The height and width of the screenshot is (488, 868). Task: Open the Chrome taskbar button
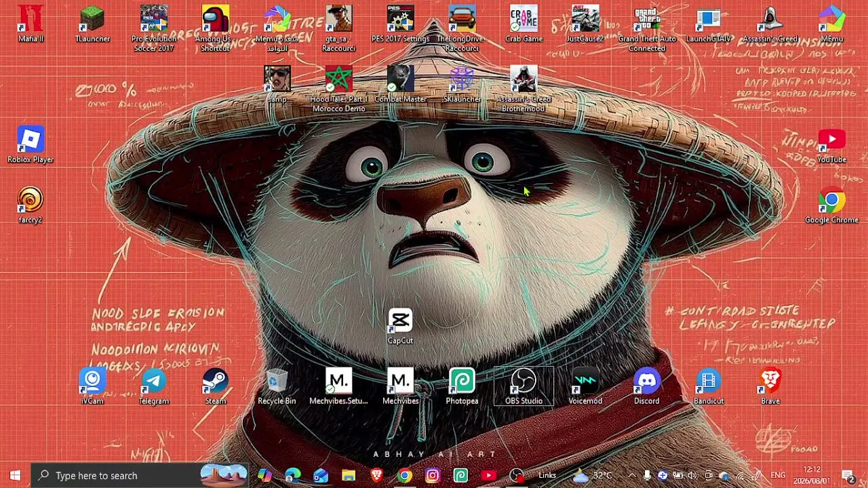pos(404,475)
